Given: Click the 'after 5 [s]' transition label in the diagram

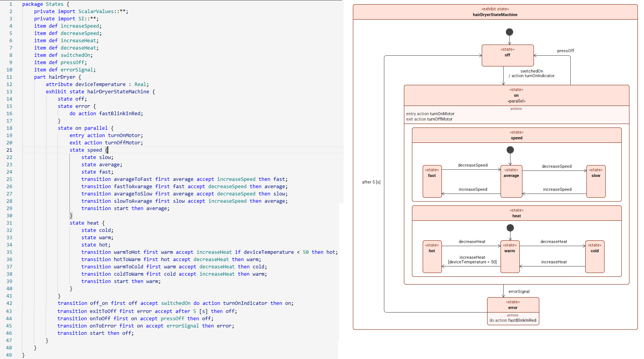Looking at the screenshot, I should [x=371, y=182].
